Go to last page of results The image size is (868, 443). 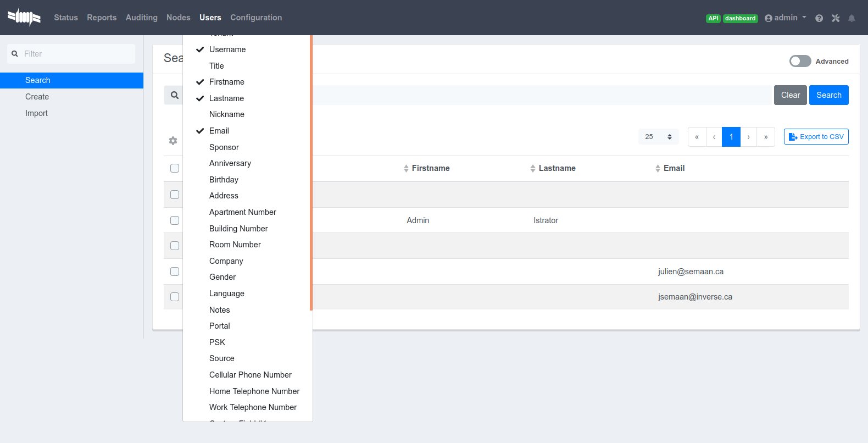pos(766,137)
